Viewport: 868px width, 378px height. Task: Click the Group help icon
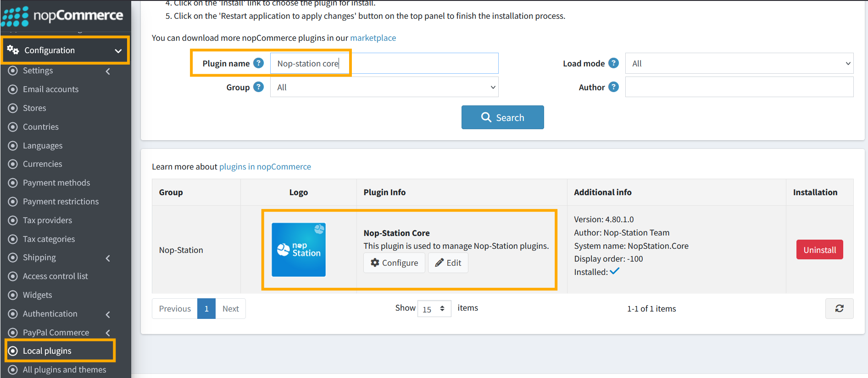(x=259, y=87)
